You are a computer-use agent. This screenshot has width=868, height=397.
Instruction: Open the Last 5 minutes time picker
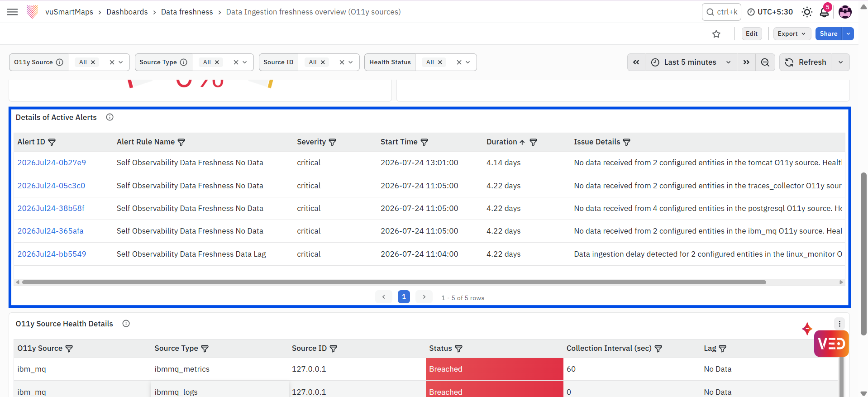click(x=691, y=62)
